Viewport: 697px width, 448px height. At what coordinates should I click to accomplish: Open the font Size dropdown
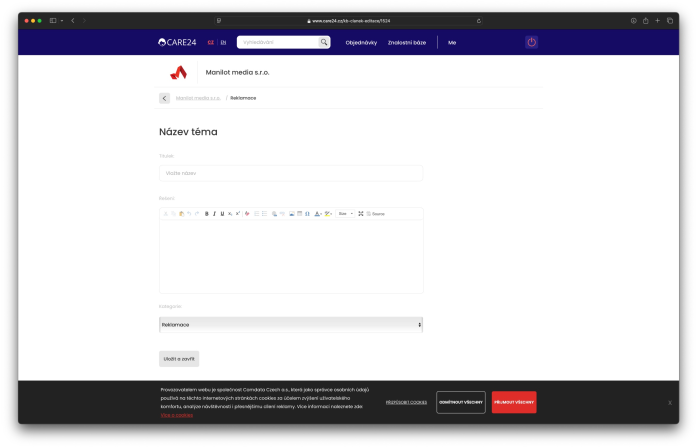click(345, 214)
